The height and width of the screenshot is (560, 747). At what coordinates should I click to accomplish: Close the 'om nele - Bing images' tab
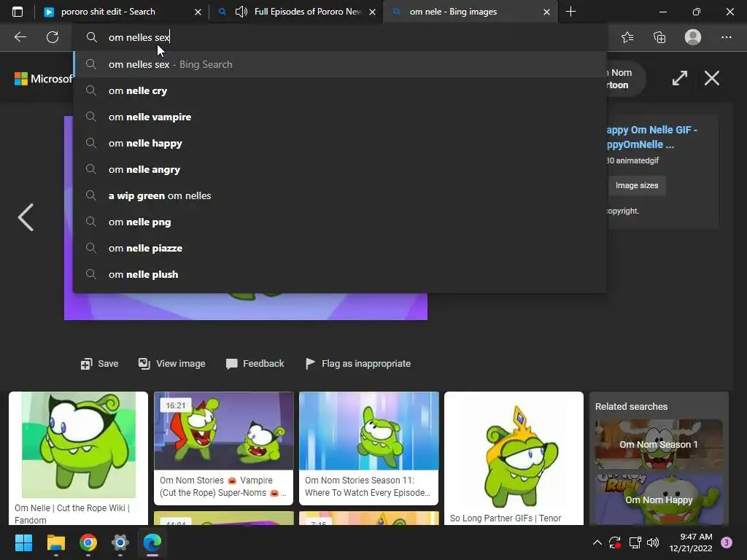(547, 12)
